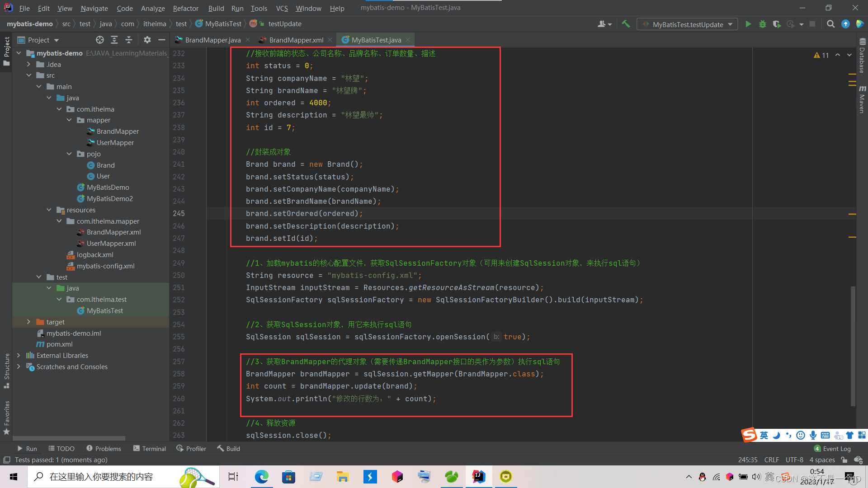Open the Problems tool window
The image size is (868, 488).
click(x=104, y=449)
